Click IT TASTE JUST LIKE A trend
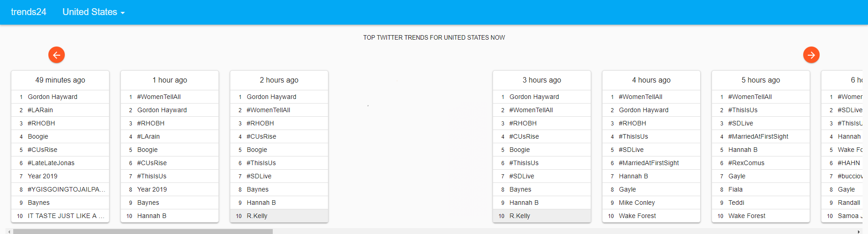Image resolution: width=868 pixels, height=234 pixels. click(66, 216)
